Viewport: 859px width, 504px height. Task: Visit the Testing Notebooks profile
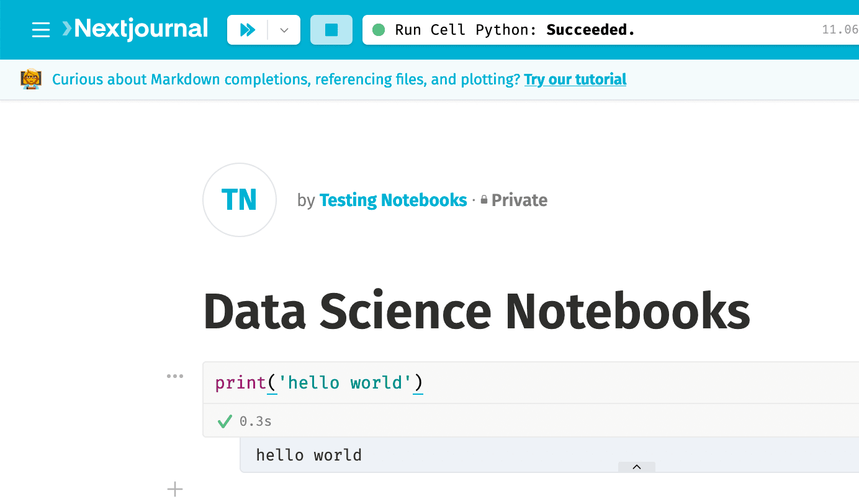tap(393, 200)
